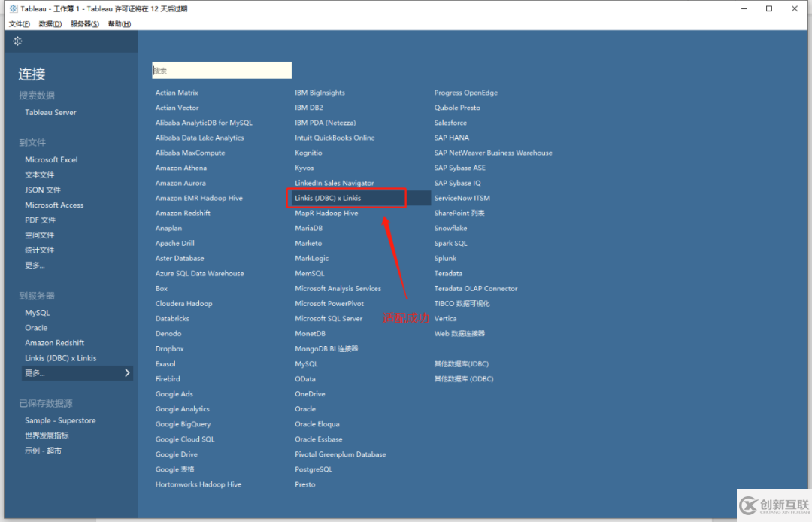
Task: Select Hortonworks Hadoop Hive connector
Action: pyautogui.click(x=198, y=484)
